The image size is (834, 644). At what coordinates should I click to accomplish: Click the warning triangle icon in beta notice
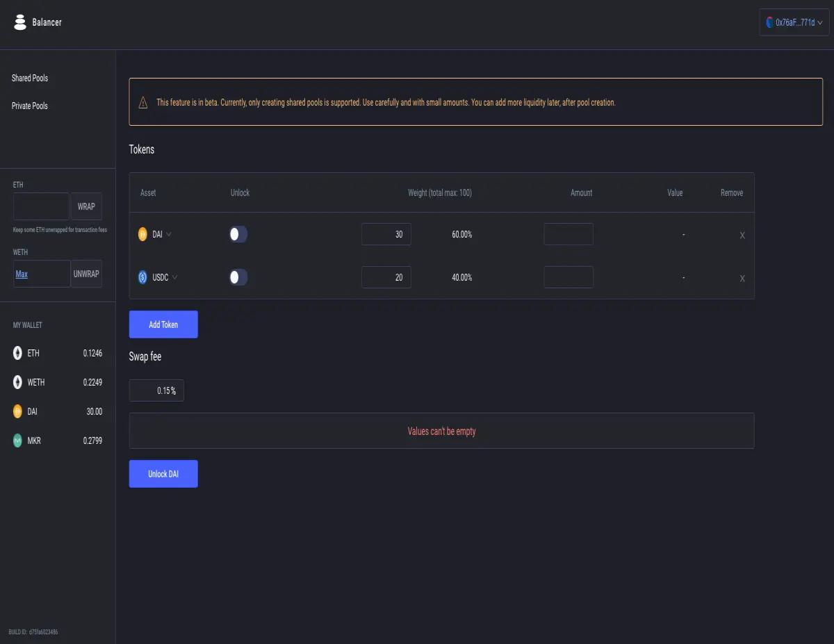[x=143, y=103]
